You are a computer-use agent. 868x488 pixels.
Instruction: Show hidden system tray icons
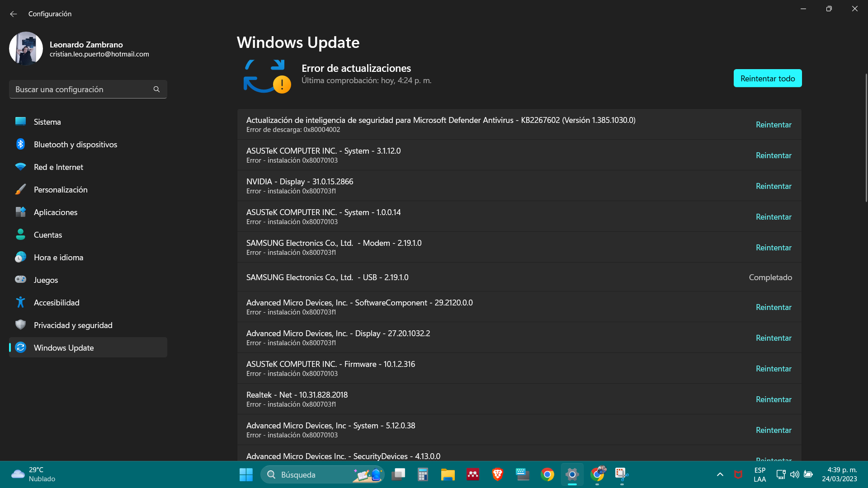720,474
